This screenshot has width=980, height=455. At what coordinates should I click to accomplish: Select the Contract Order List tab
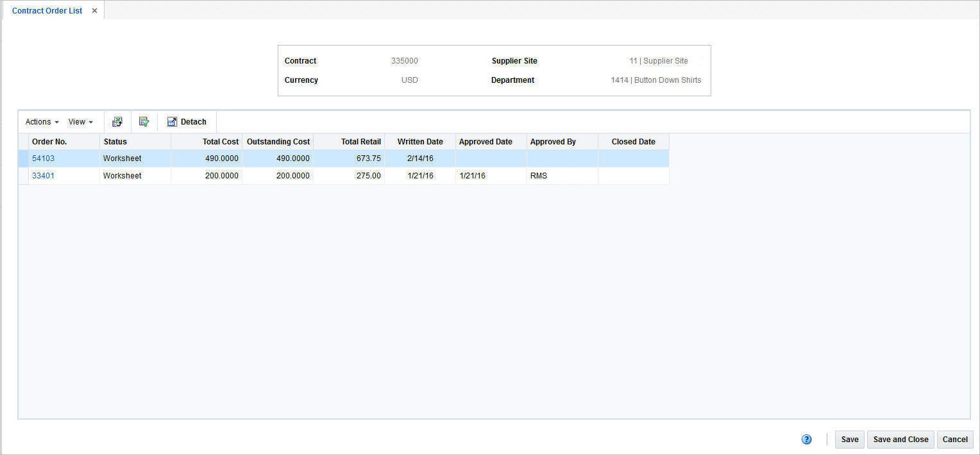pyautogui.click(x=47, y=10)
